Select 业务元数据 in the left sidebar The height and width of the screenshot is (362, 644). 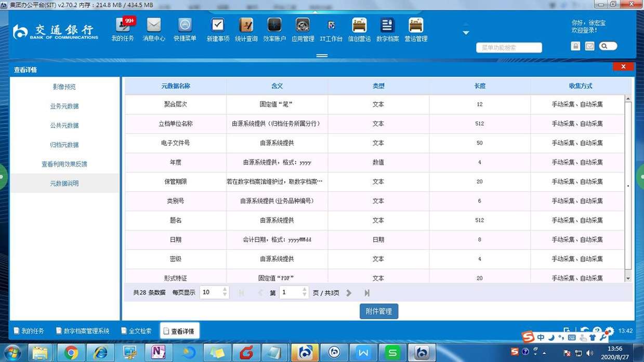pyautogui.click(x=64, y=106)
